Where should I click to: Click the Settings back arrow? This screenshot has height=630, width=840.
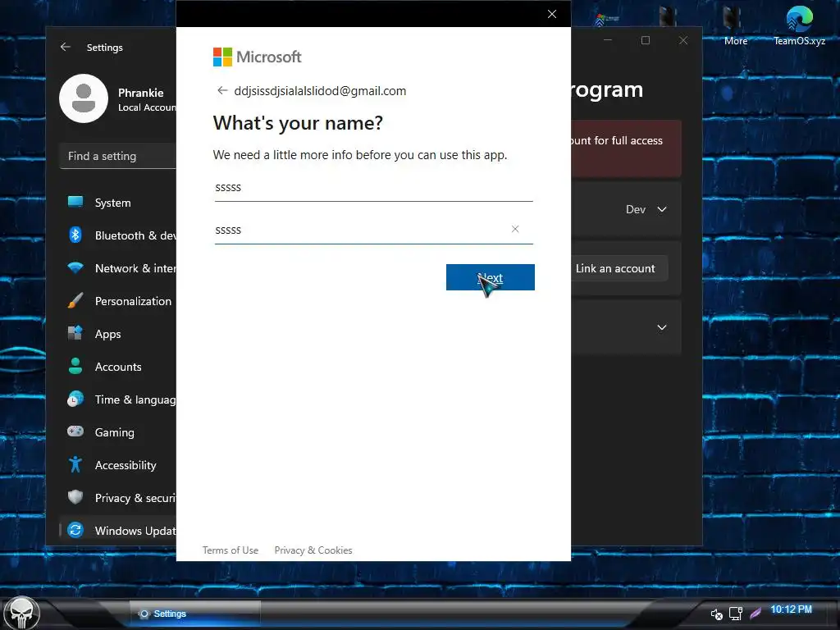(66, 47)
